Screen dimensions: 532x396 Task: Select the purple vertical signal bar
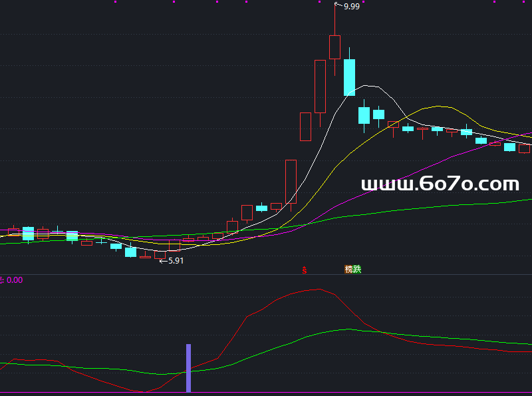point(188,368)
